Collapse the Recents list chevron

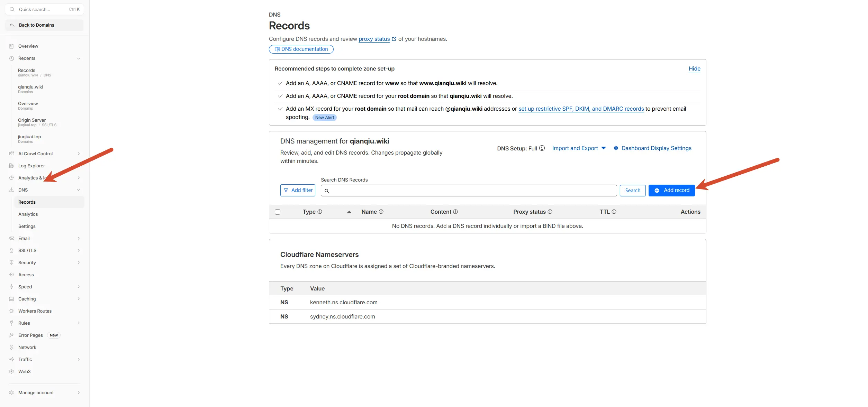(79, 58)
